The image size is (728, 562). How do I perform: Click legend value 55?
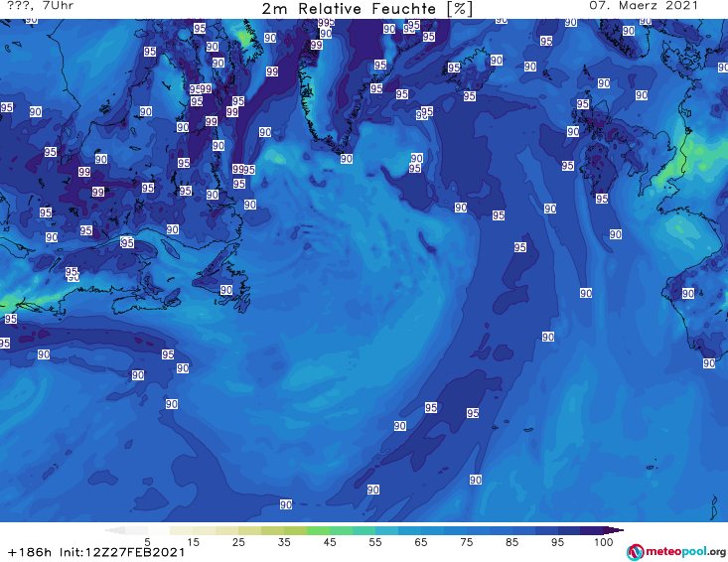pos(375,542)
